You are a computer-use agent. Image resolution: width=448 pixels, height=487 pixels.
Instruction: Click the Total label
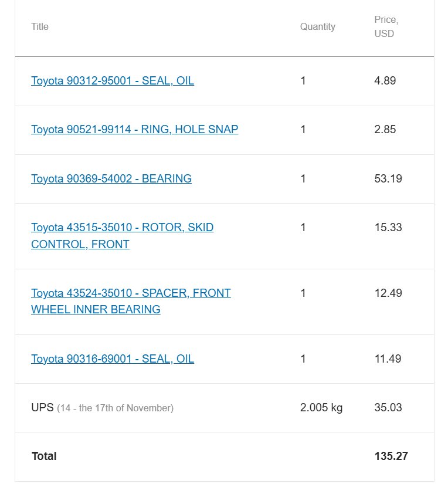click(x=44, y=456)
